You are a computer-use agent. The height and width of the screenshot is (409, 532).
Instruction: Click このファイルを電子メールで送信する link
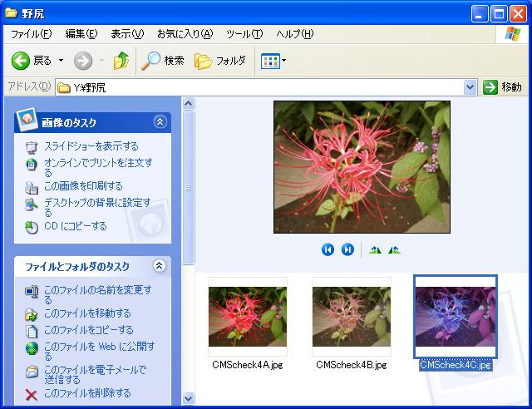pos(96,374)
